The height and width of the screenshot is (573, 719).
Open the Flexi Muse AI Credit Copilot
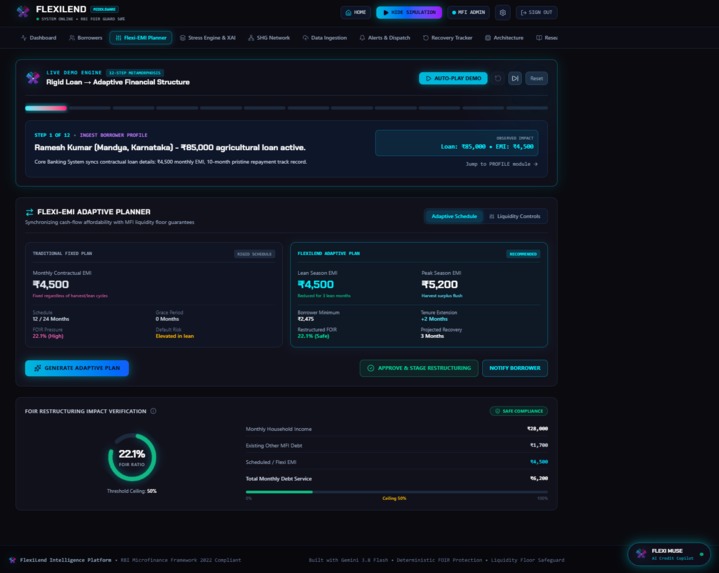point(669,554)
